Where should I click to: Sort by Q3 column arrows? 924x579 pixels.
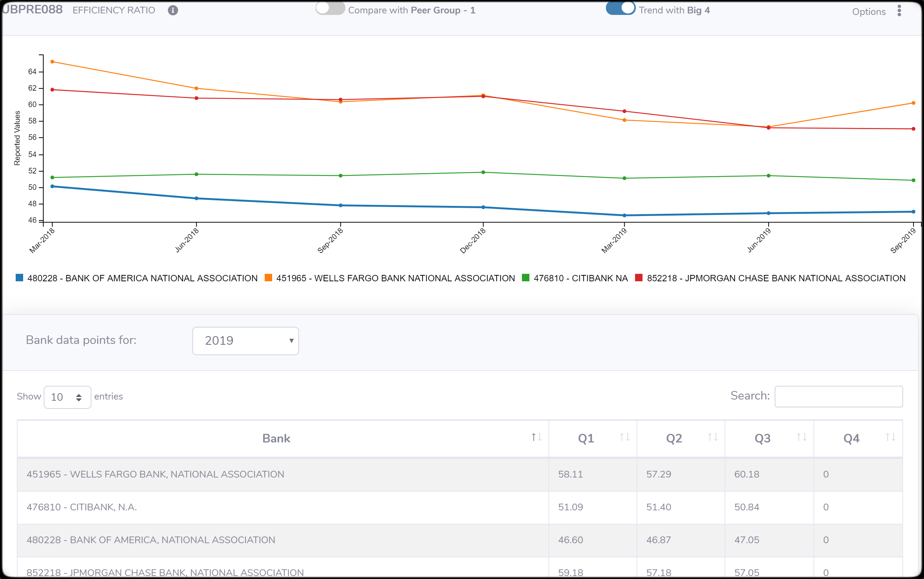pos(802,437)
